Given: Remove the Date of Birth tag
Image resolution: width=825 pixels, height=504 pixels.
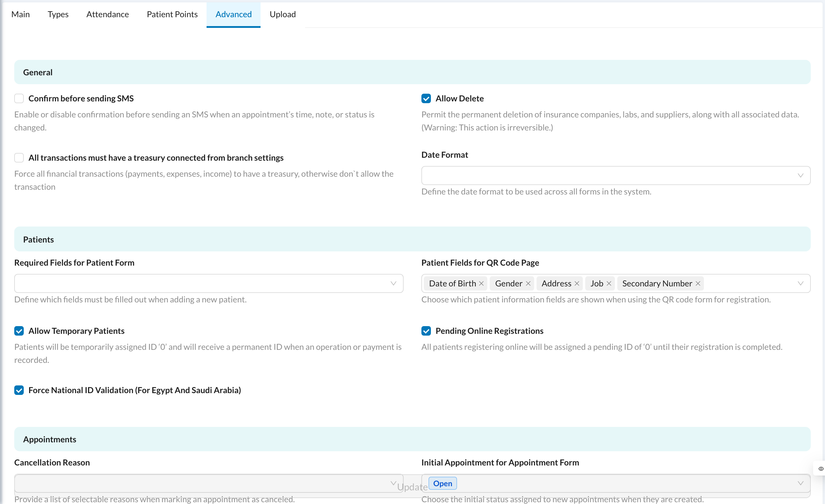Looking at the screenshot, I should coord(481,283).
